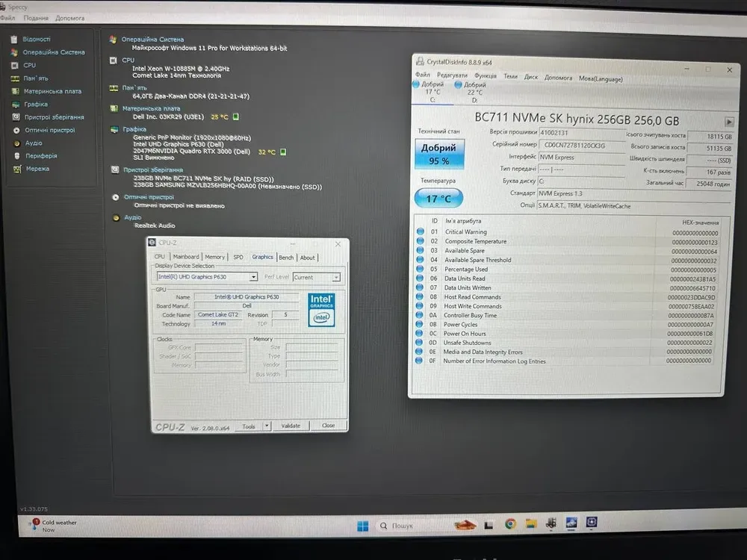Click the next disk arrow in CrystalDiskInfo
The width and height of the screenshot is (747, 560).
(728, 122)
